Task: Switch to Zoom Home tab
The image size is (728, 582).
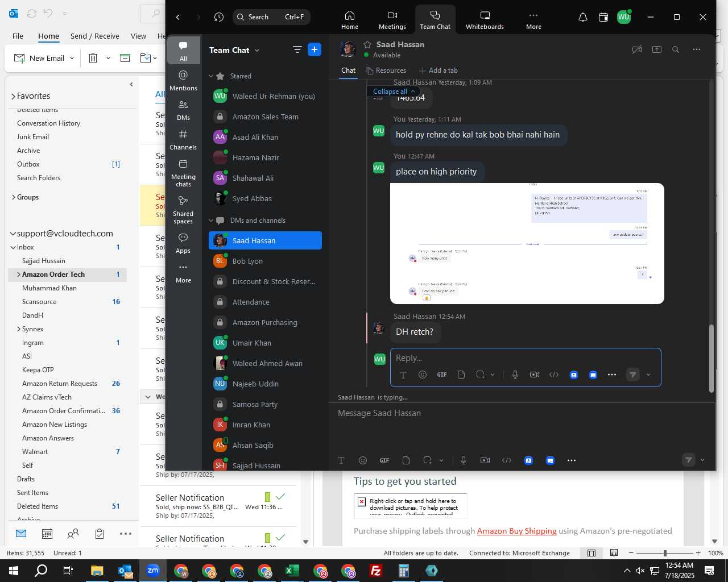Action: pyautogui.click(x=350, y=20)
